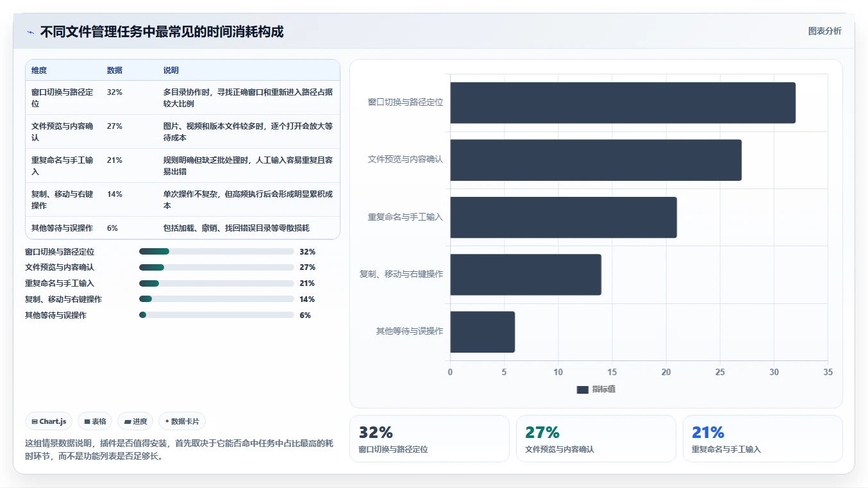Click the 27% data card
Viewport: 868px width, 488px height.
tap(596, 439)
